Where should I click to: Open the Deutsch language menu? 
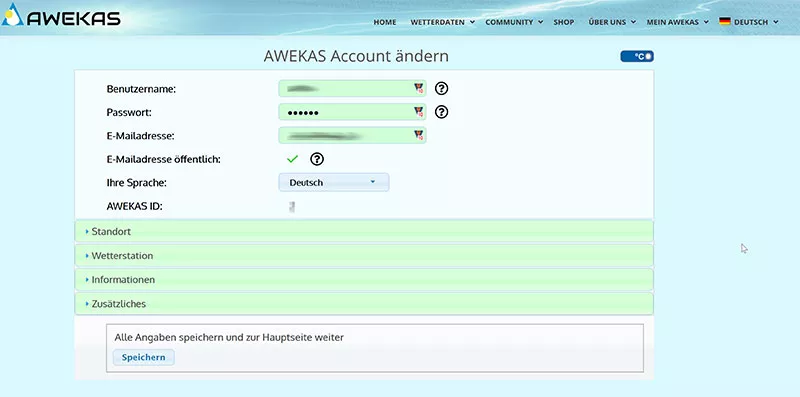[749, 22]
